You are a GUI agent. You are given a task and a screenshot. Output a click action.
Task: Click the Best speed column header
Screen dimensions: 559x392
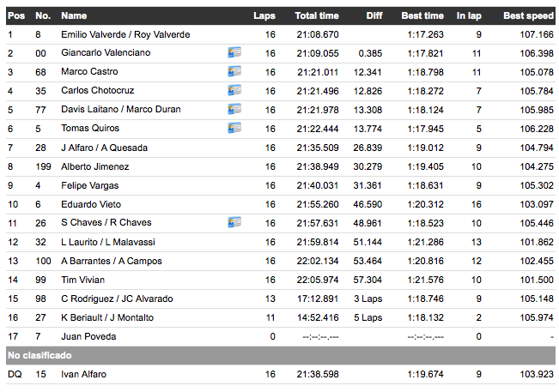point(528,15)
